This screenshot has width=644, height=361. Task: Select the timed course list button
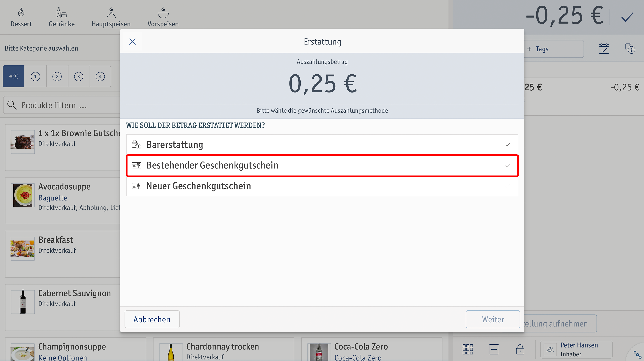(13, 76)
